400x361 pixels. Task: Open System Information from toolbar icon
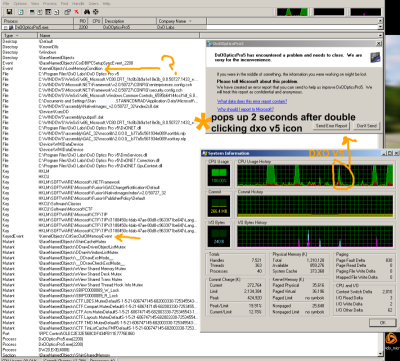pos(32,12)
